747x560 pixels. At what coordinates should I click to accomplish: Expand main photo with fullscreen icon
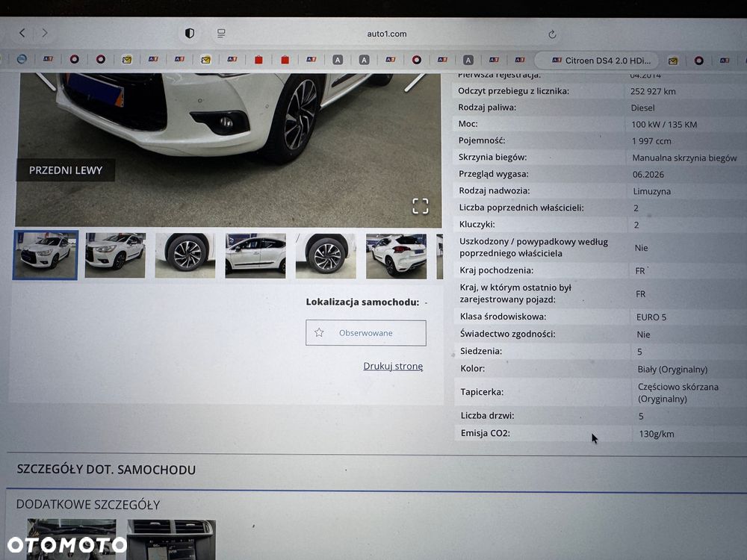point(420,206)
